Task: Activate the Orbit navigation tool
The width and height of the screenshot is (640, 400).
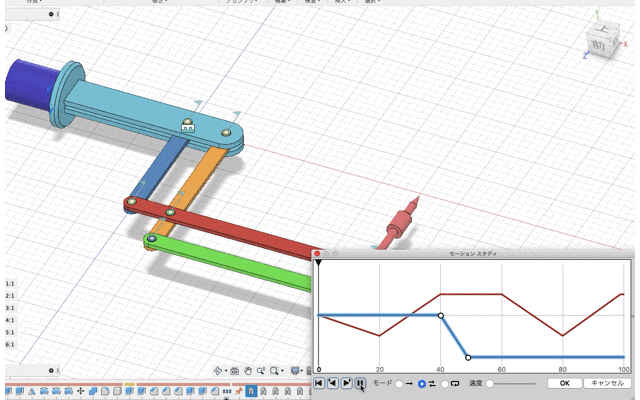Action: (x=218, y=371)
